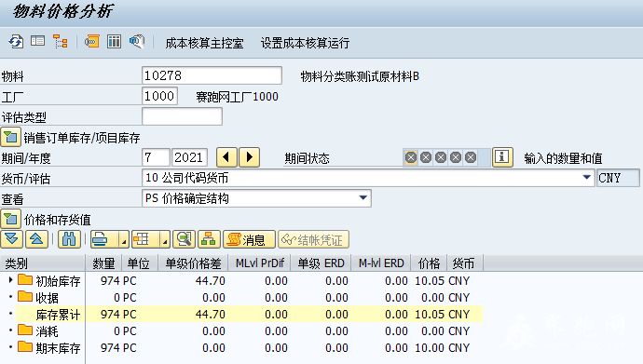Click the detail magnifier icon
Screen dimensions: 643x364
(x=184, y=239)
